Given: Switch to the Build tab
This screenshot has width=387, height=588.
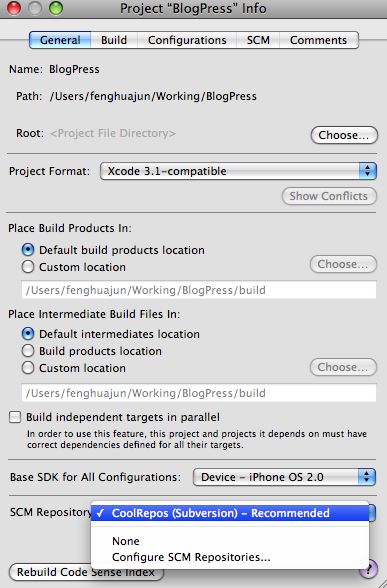Looking at the screenshot, I should [x=114, y=40].
